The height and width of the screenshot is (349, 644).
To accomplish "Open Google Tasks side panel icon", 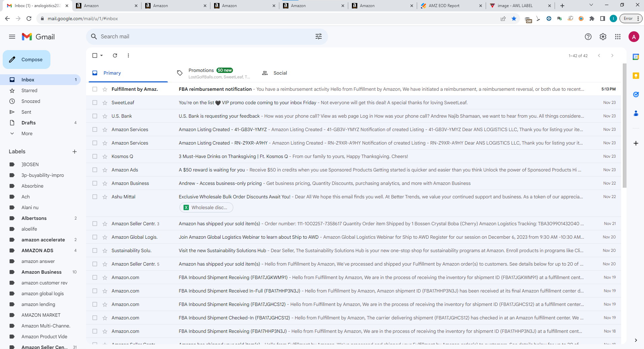I will pos(636,94).
